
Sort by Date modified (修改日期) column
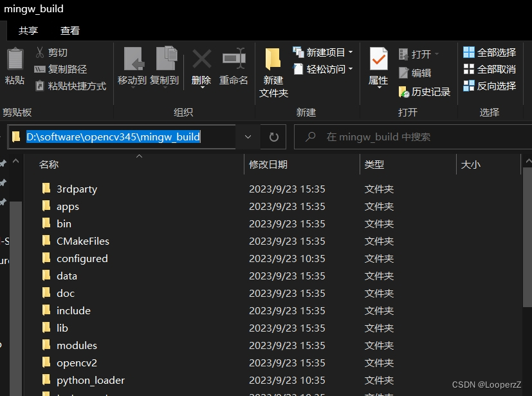tap(301, 165)
